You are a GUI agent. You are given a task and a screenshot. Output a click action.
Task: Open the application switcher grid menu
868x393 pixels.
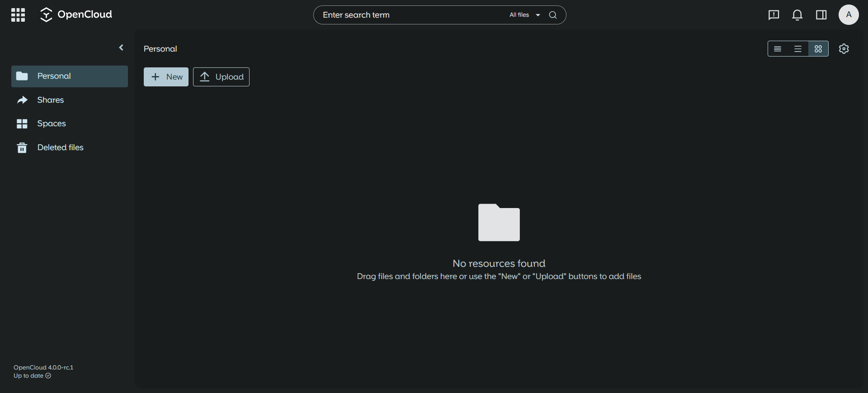pyautogui.click(x=18, y=15)
